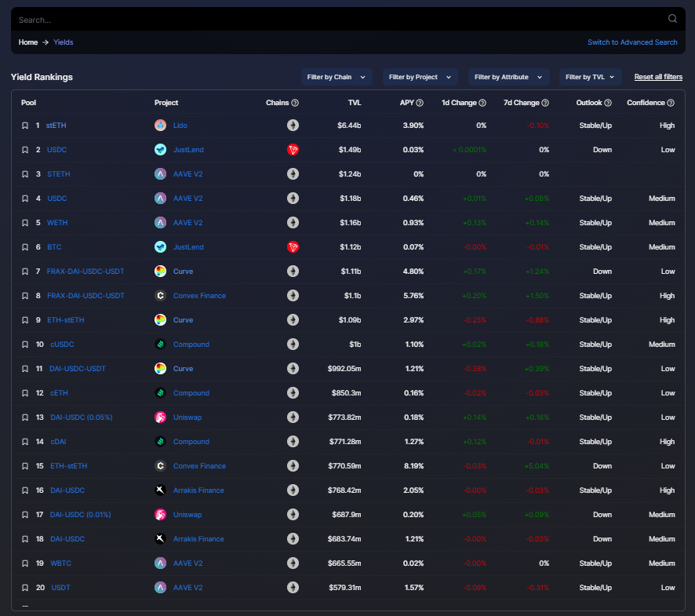Click Convex Finance logo in row 15
Viewport: 695px width, 616px height.
161,466
